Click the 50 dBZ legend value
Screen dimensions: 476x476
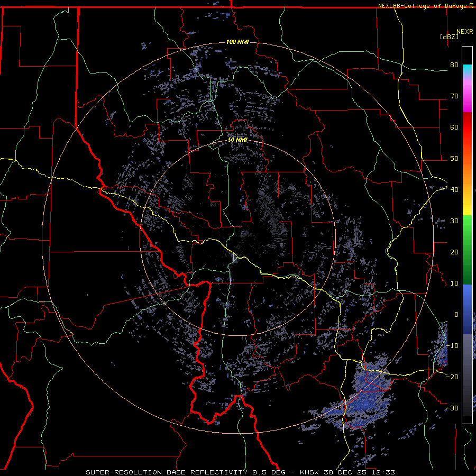pos(454,159)
